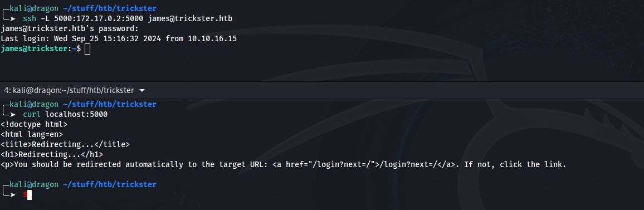Open the terminal pane title dropdown arrow

click(x=142, y=90)
